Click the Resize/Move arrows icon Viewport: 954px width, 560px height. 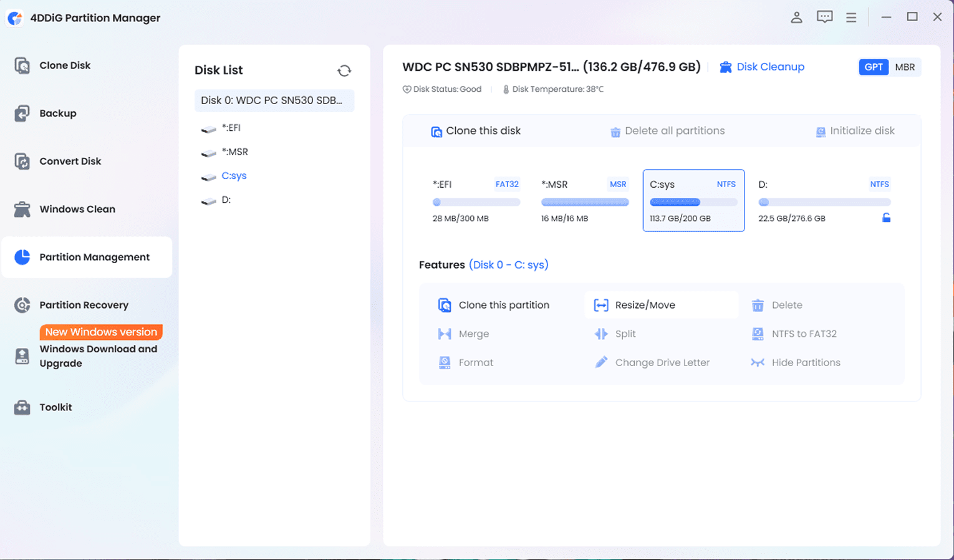point(601,305)
